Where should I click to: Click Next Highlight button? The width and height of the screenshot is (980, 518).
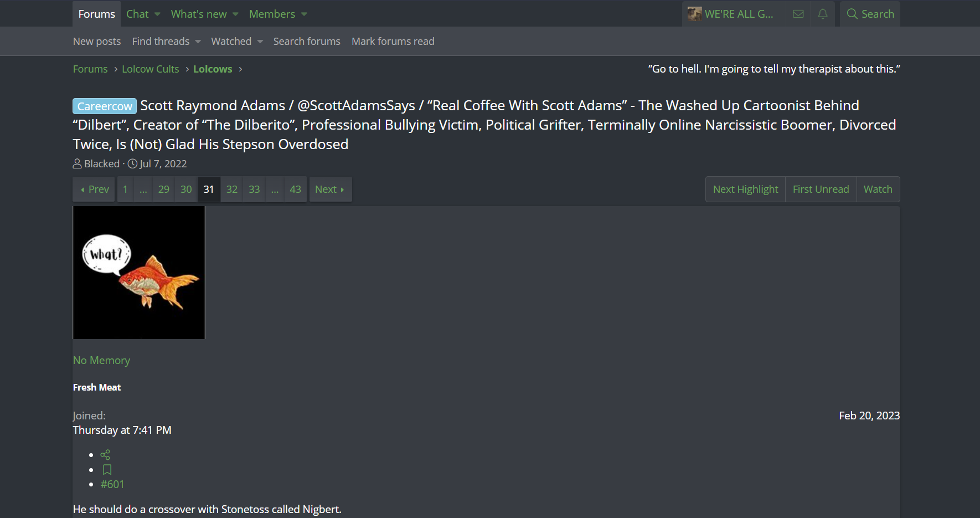pos(745,189)
